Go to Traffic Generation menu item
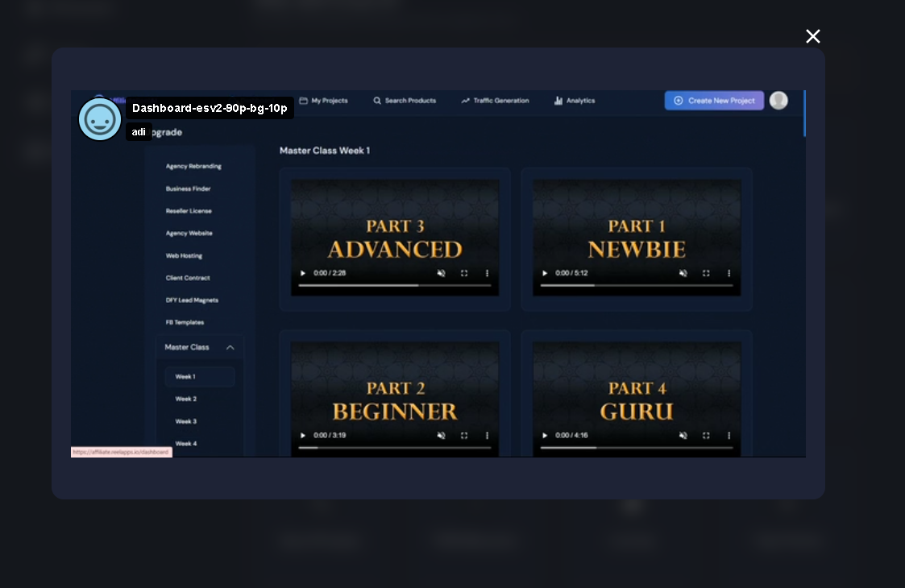Screen dimensions: 905x588 pos(495,101)
